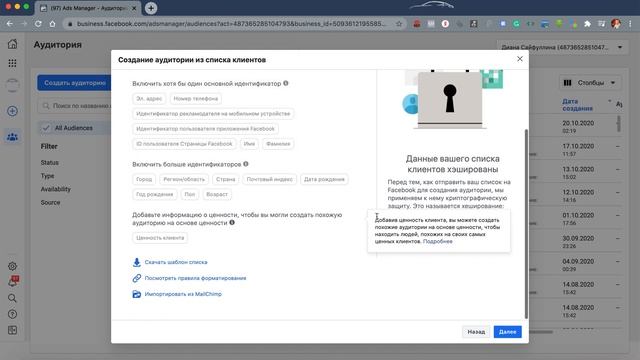Reload the page in browser
Viewport: 640px width, 360px height.
[x=38, y=24]
